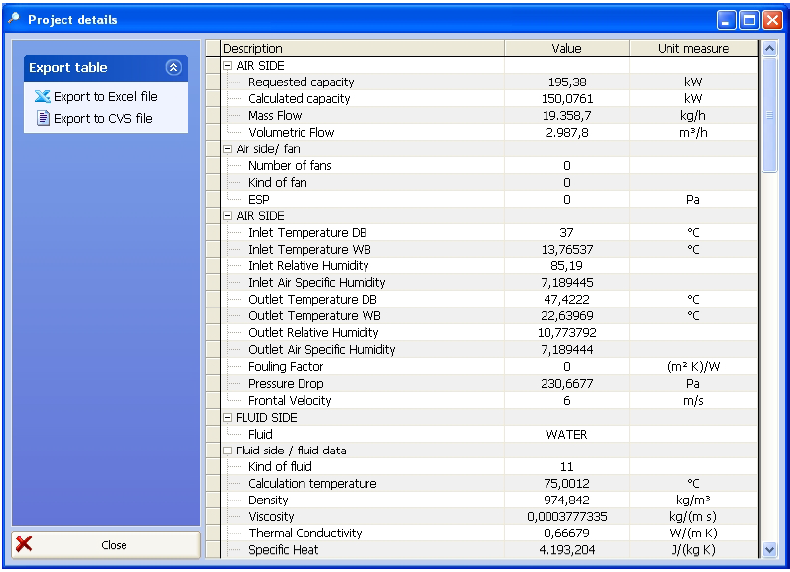Collapse the FLUID SIDE tree group
This screenshot has height=572, width=790.
coord(227,418)
